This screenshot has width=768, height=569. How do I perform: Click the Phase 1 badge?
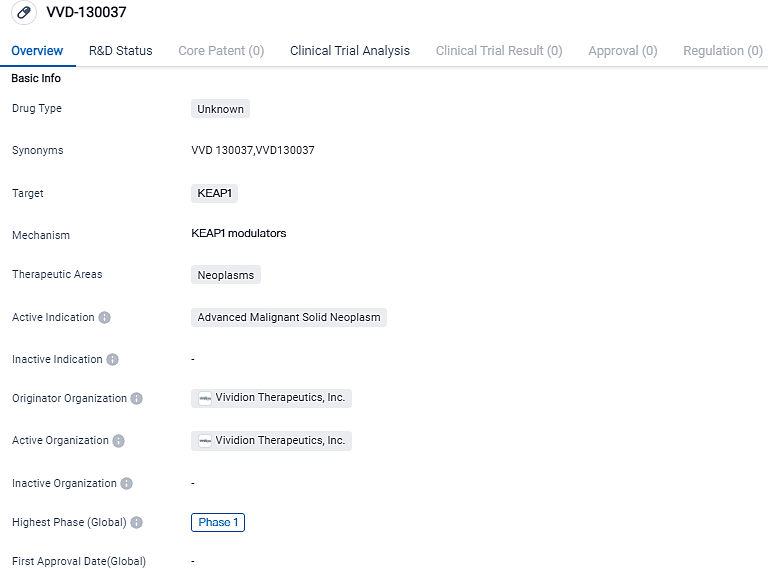[x=218, y=522]
